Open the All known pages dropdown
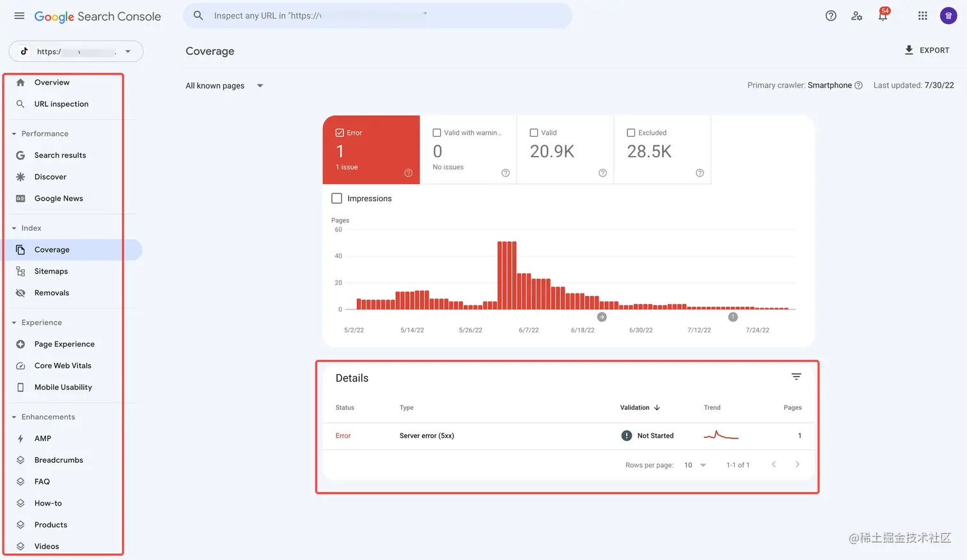 pos(224,86)
